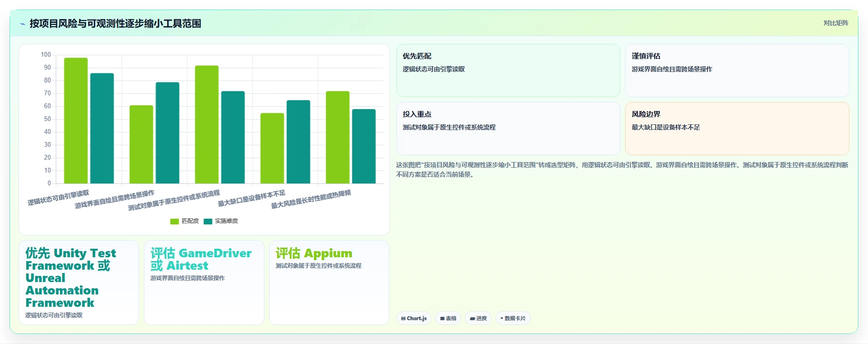Viewport: 868px width, 344px height.
Task: Open the 优先匹配 matrix card
Action: tap(508, 71)
